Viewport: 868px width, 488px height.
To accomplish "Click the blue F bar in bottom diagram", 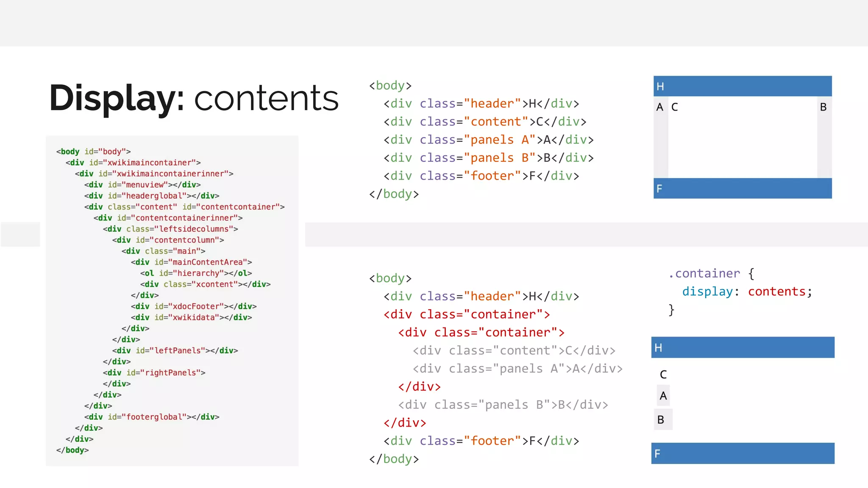I will pyautogui.click(x=742, y=454).
